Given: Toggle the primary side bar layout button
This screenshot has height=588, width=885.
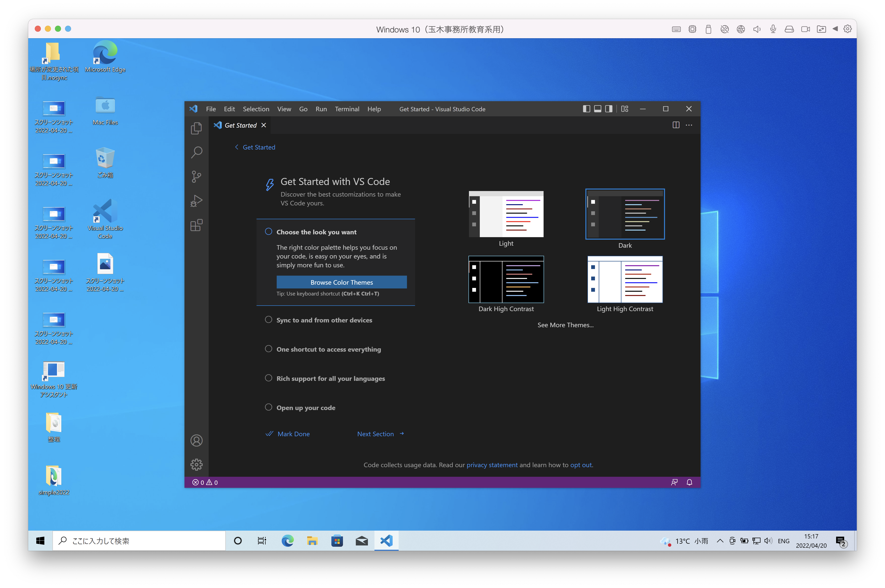Looking at the screenshot, I should pyautogui.click(x=586, y=109).
